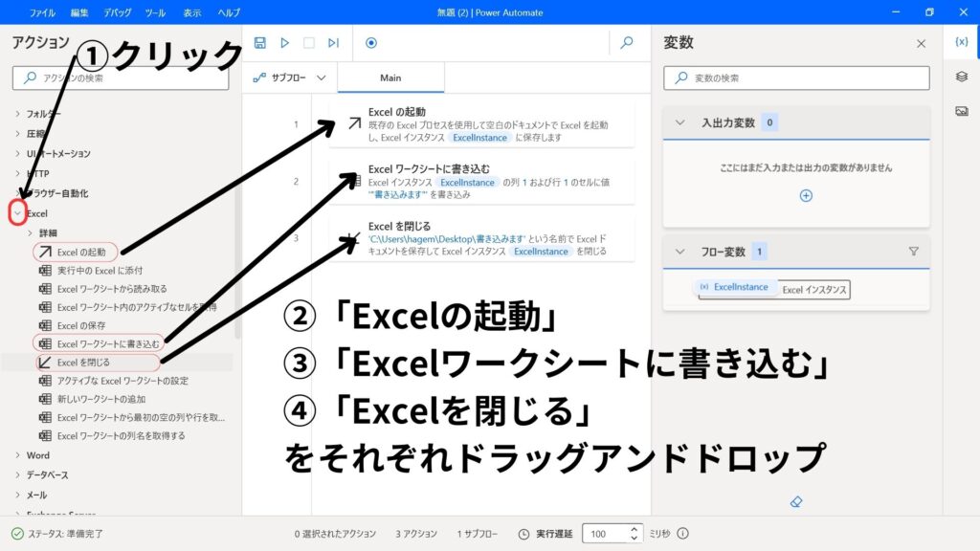Close the variables panel
This screenshot has height=551, width=980.
(x=921, y=43)
